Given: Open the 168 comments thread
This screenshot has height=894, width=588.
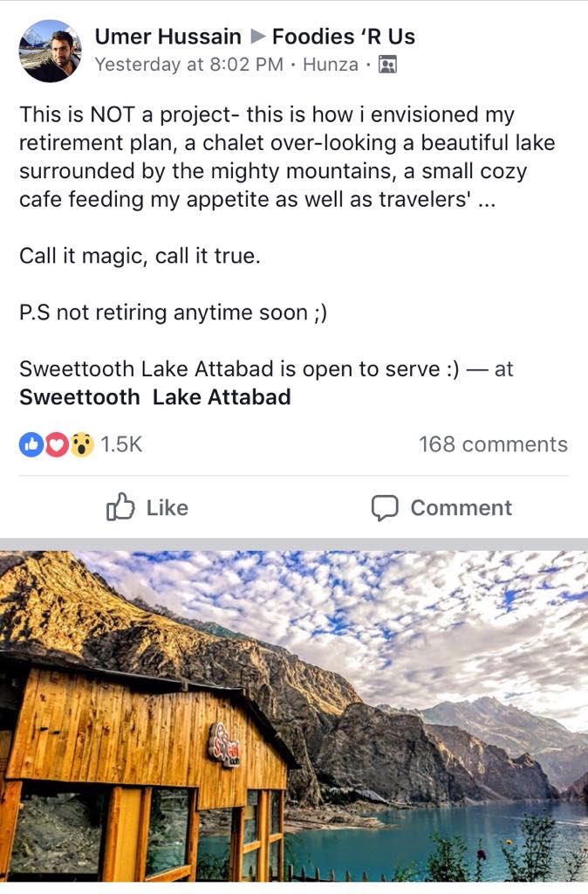Looking at the screenshot, I should 493,444.
